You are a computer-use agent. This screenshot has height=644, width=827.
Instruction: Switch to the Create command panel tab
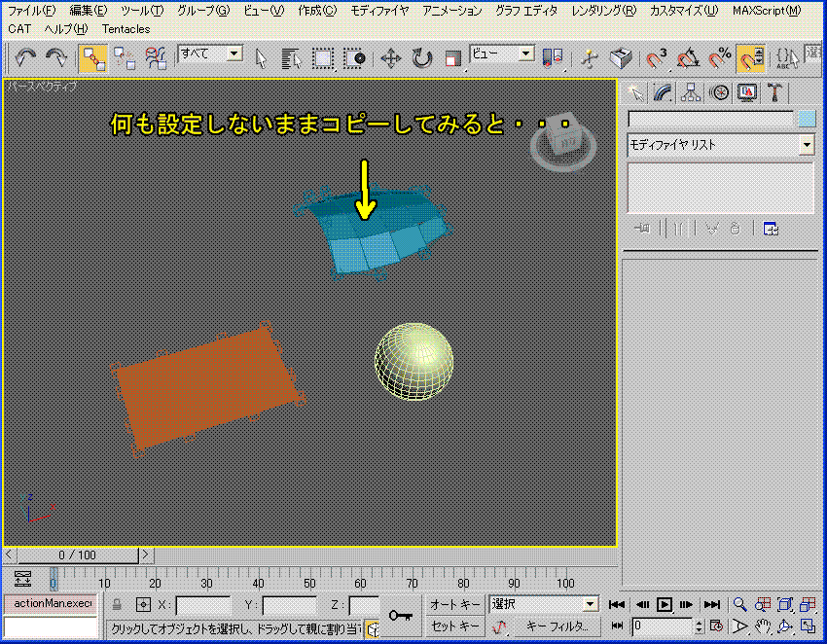click(x=636, y=93)
